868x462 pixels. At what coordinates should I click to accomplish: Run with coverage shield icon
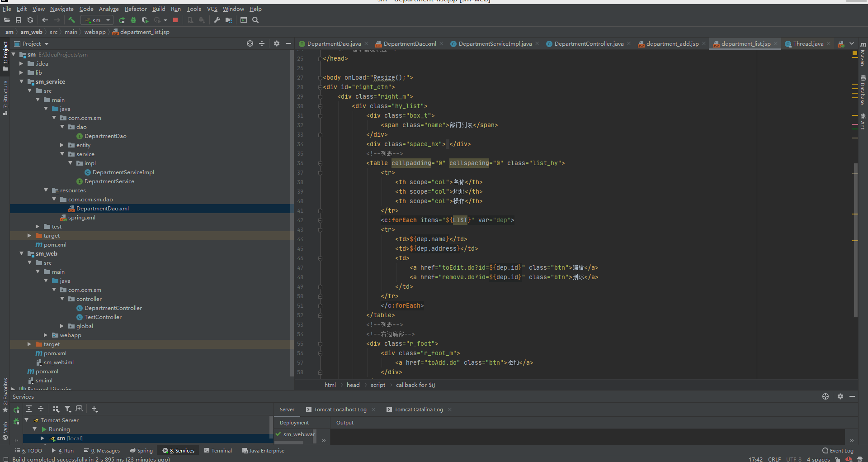coord(145,20)
